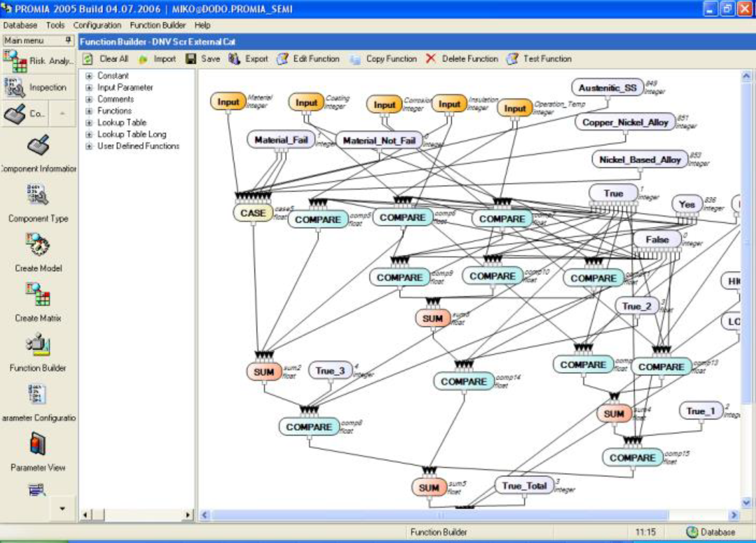Open the Help menu
Image resolution: width=756 pixels, height=543 pixels.
click(202, 25)
